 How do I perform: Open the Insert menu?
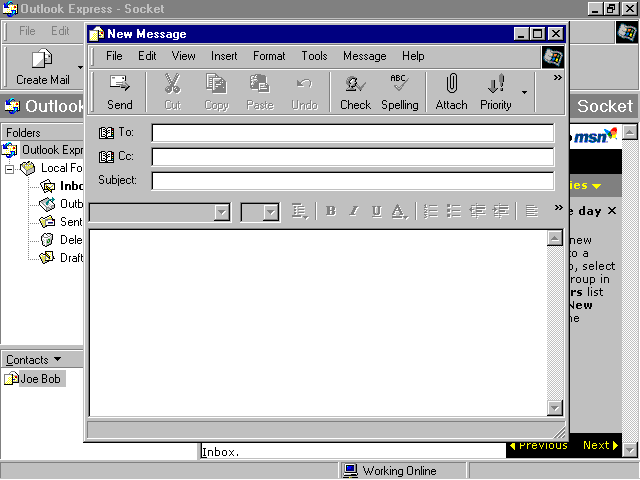click(x=224, y=56)
